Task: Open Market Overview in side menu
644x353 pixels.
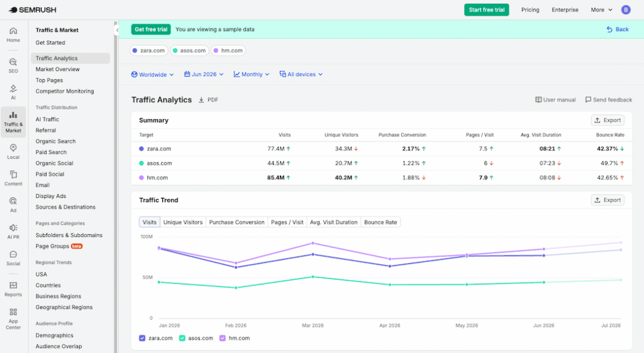Action: pos(57,69)
